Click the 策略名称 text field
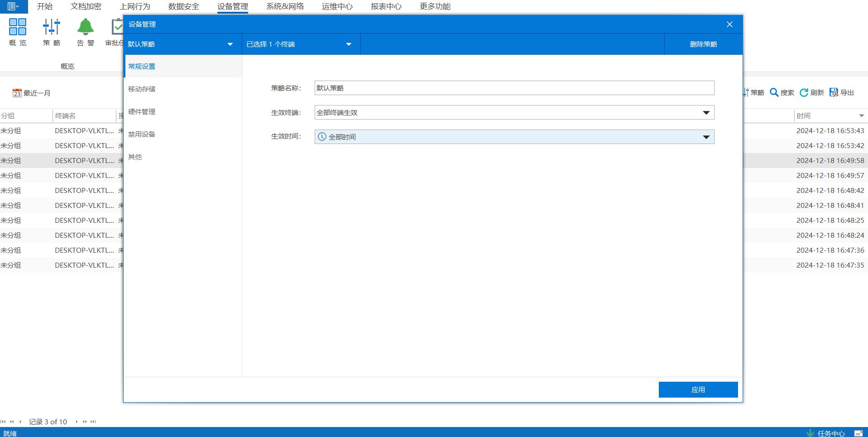 [x=514, y=88]
